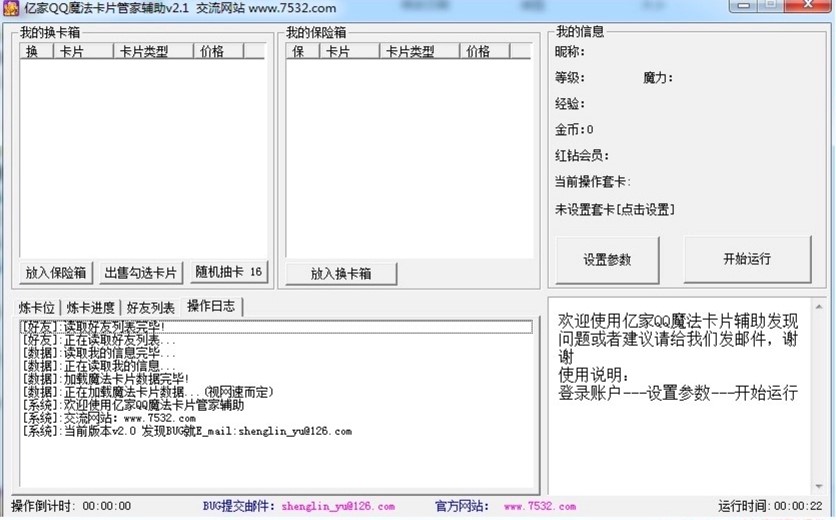Sort by 价格 column in 我的保险箱
This screenshot has width=836, height=520.
pyautogui.click(x=484, y=51)
